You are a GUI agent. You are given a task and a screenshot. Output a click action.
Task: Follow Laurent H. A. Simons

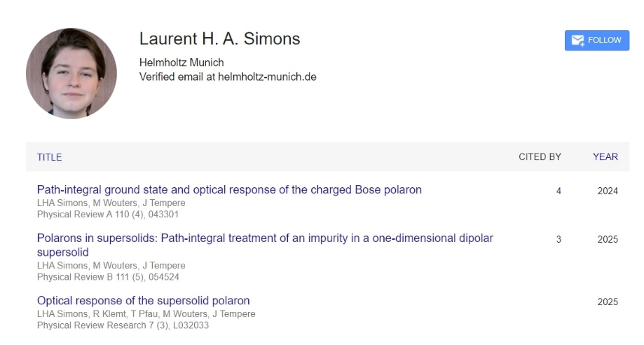coord(596,41)
